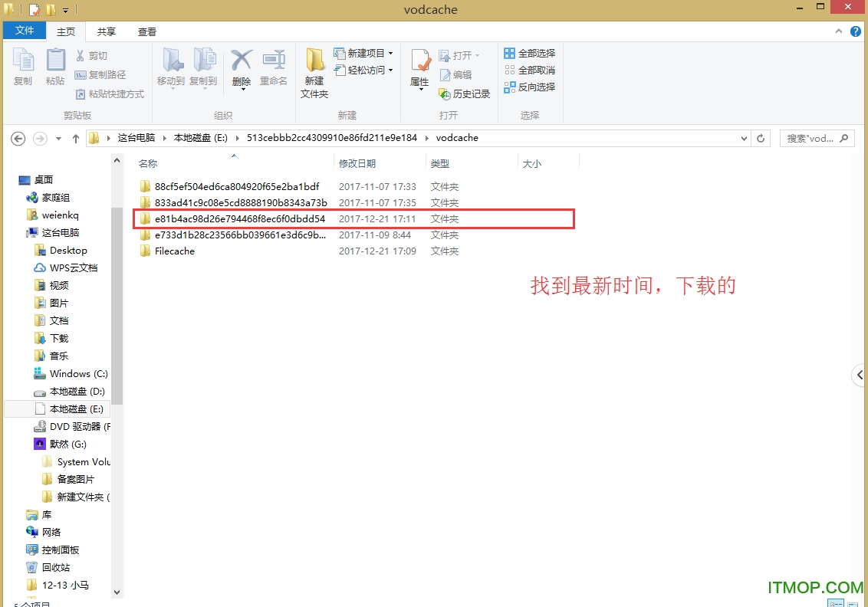This screenshot has height=607, width=868.
Task: Click navigation pane scroll down arrow
Action: point(117,592)
